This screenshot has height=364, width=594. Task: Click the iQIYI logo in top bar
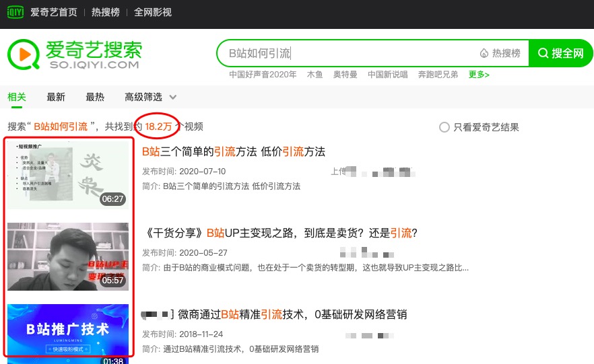coord(15,12)
